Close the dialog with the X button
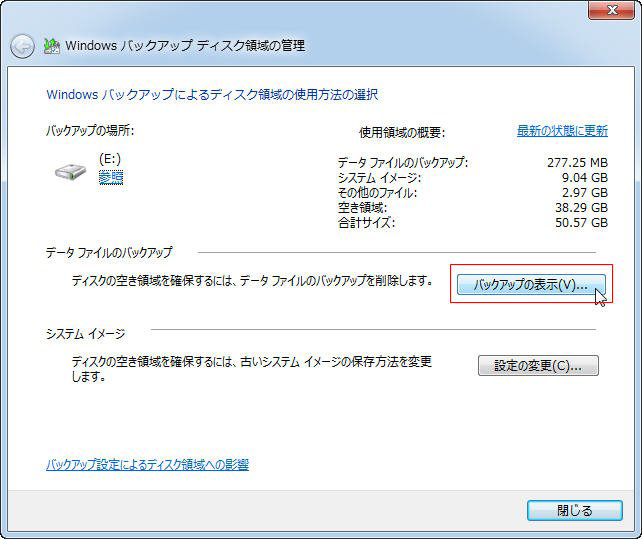642x539 pixels. 611,10
